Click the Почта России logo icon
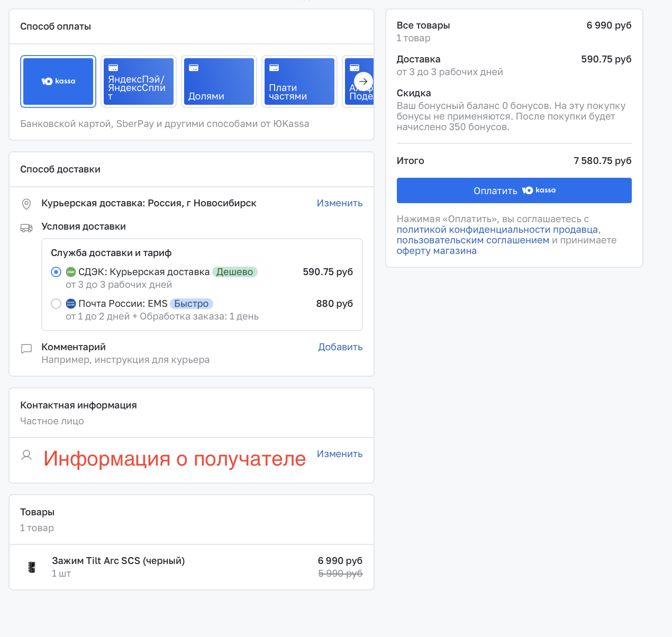This screenshot has height=637, width=672. click(71, 304)
